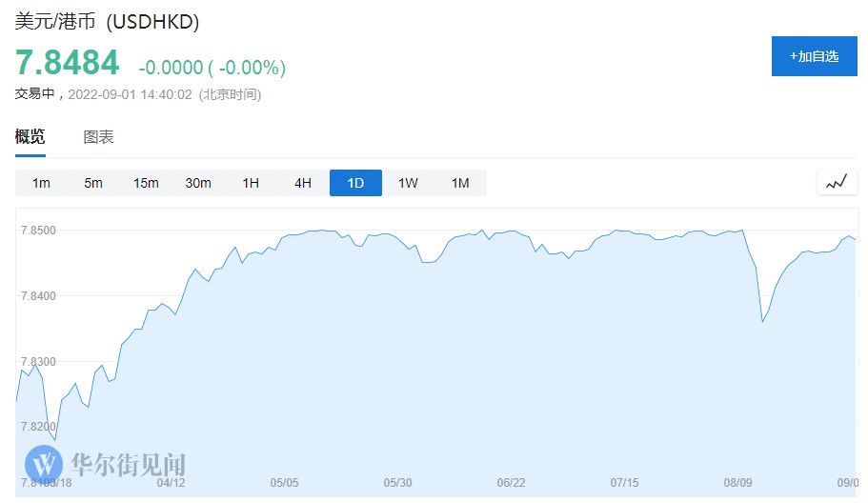Select the 1m timeframe

click(41, 183)
